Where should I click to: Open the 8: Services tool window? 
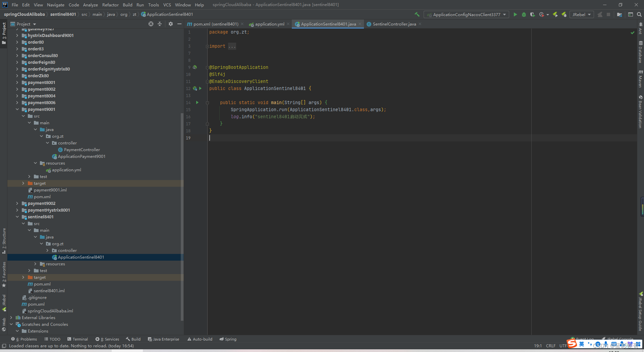107,339
